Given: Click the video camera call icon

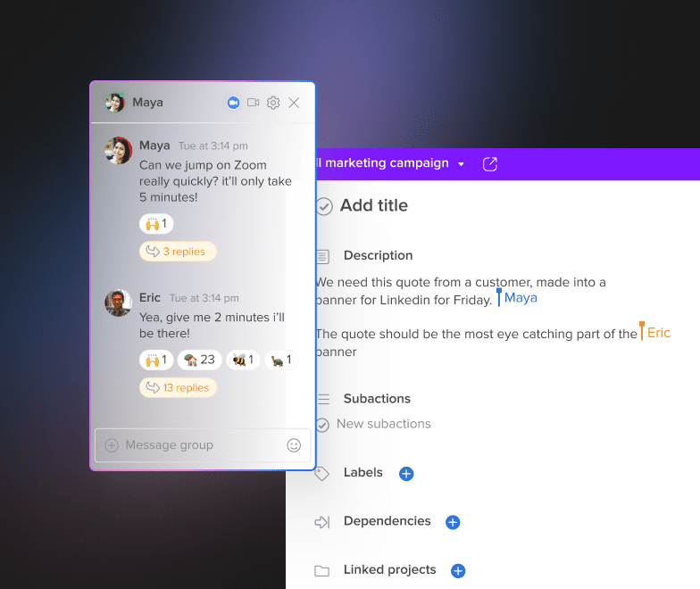Looking at the screenshot, I should tap(254, 103).
